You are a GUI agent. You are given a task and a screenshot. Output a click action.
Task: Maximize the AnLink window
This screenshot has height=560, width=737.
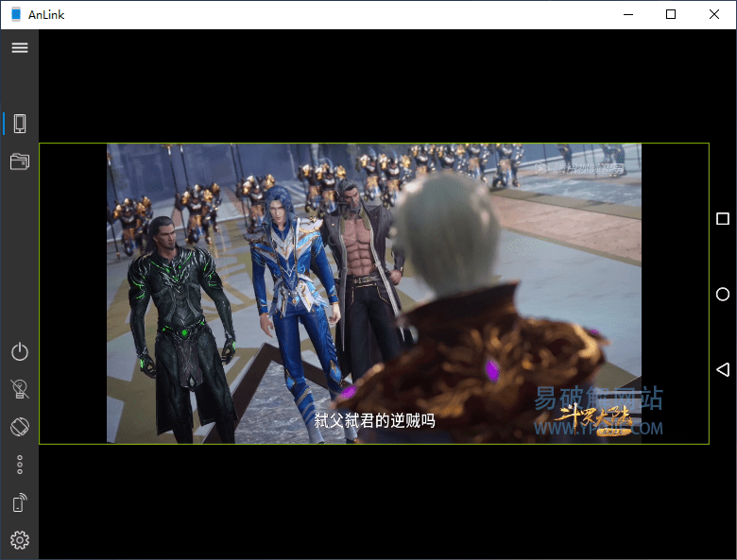(671, 14)
